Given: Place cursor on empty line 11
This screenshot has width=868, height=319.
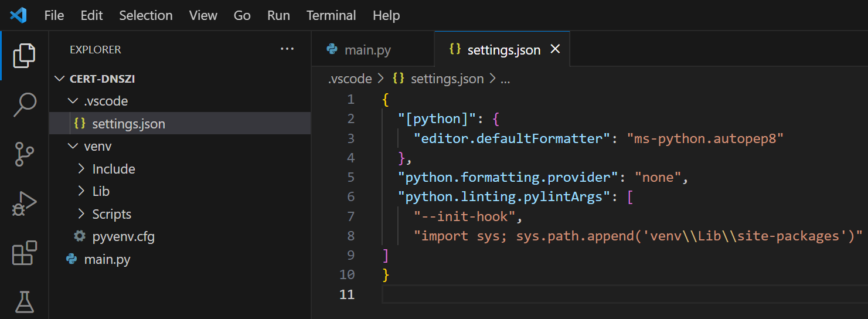Looking at the screenshot, I should tap(625, 294).
